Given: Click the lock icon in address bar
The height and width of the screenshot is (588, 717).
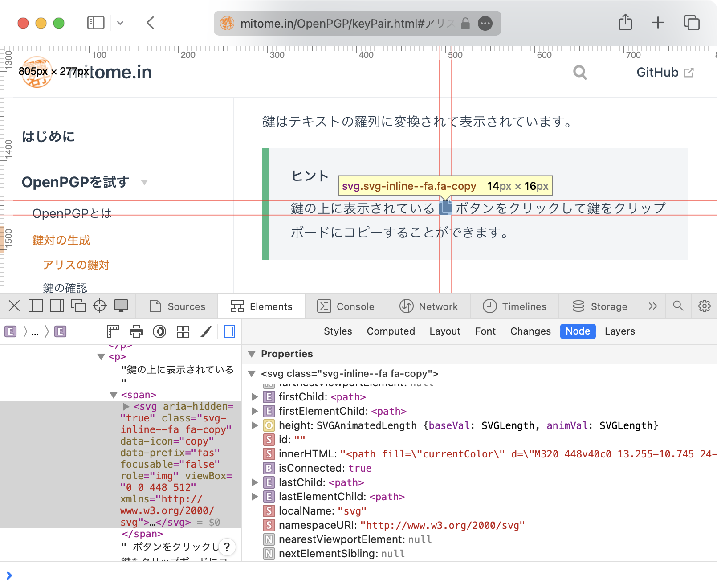Looking at the screenshot, I should tap(465, 23).
